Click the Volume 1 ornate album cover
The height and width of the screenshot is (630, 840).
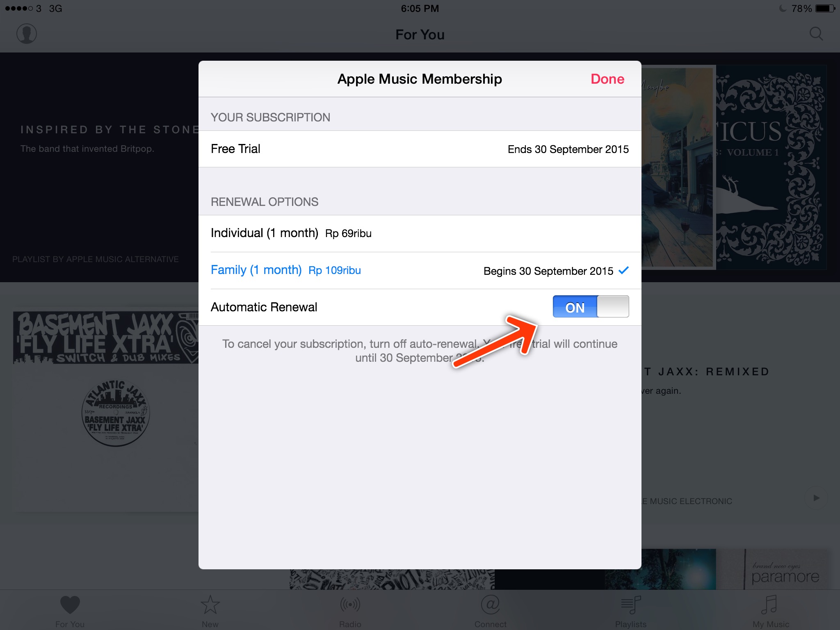point(771,167)
